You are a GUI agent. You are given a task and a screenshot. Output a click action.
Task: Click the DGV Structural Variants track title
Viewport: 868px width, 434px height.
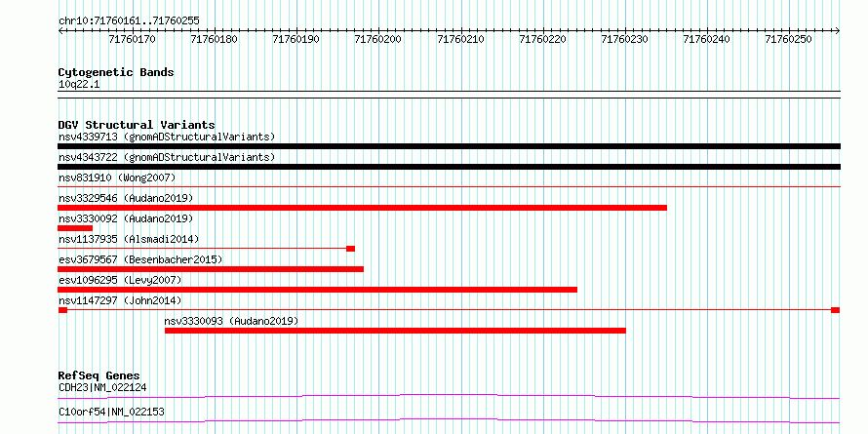pyautogui.click(x=137, y=125)
